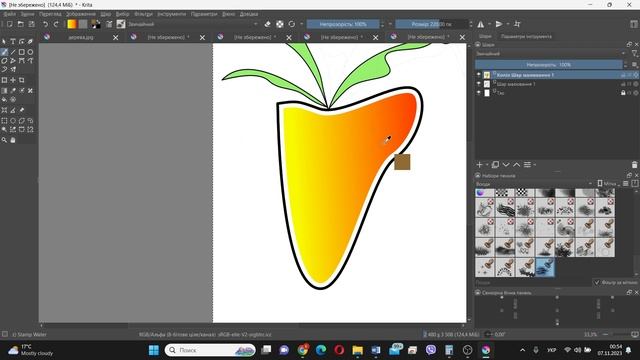This screenshot has height=360, width=640.
Task: Delete the selected layer with trash icon
Action: 634,164
